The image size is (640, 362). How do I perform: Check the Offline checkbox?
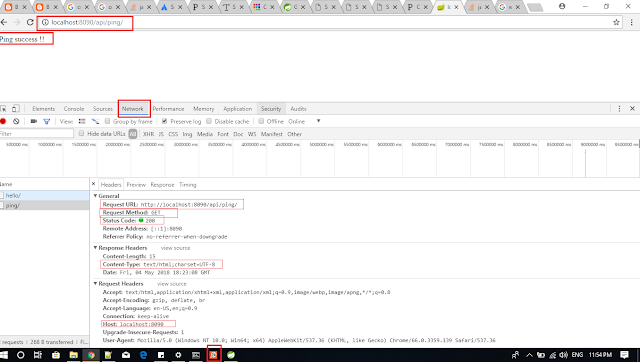tap(261, 121)
